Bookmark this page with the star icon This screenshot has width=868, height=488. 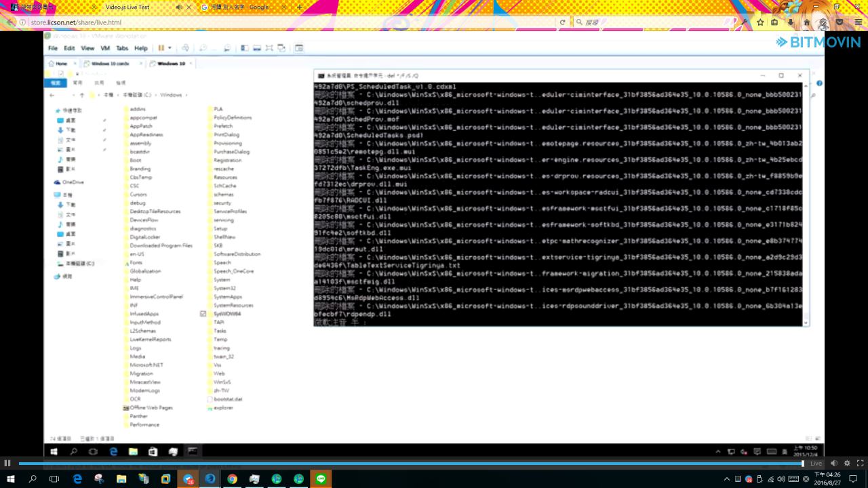(x=760, y=22)
